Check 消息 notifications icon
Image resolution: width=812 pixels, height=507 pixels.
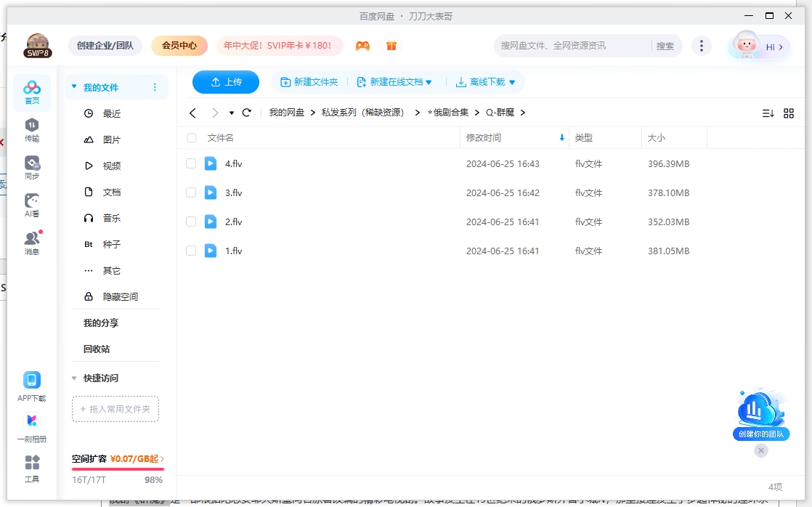point(32,241)
